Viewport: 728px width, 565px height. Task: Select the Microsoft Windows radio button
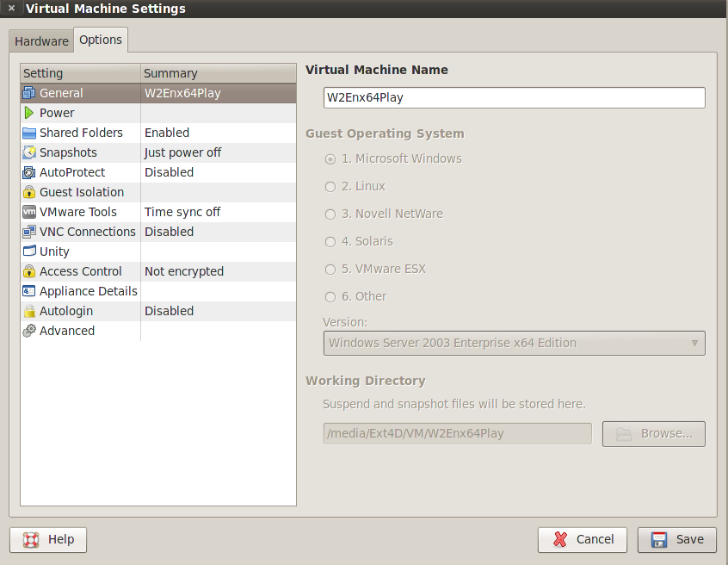330,159
